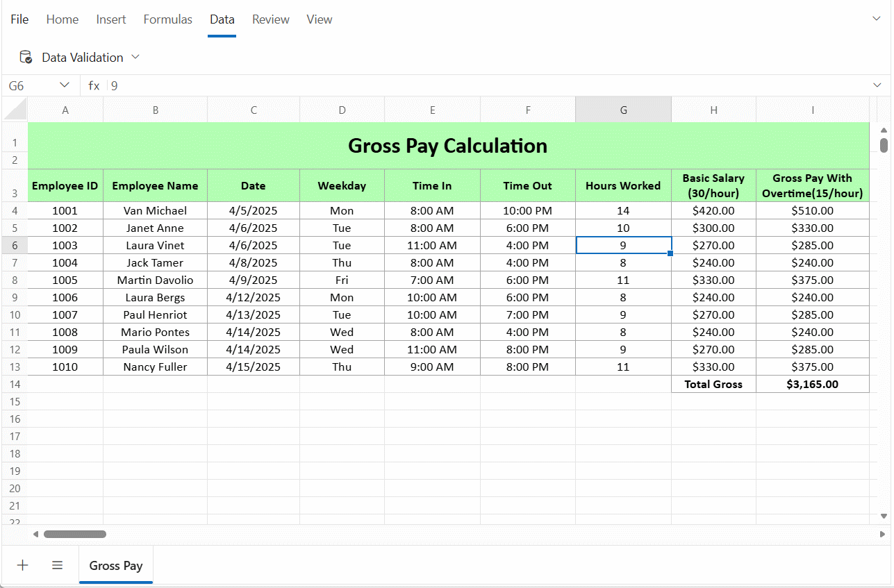This screenshot has height=588, width=894.
Task: Click Gross Pay With Overtime header cell
Action: point(813,185)
